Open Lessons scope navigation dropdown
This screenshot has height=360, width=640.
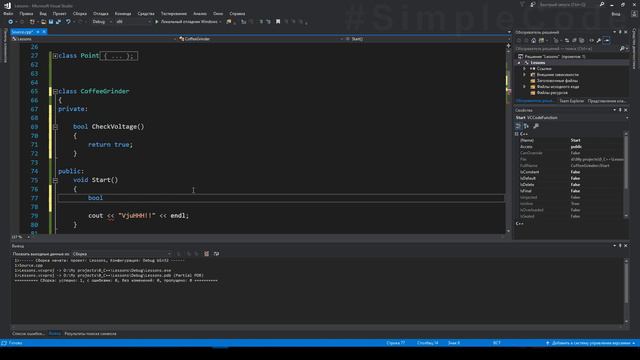coord(94,39)
